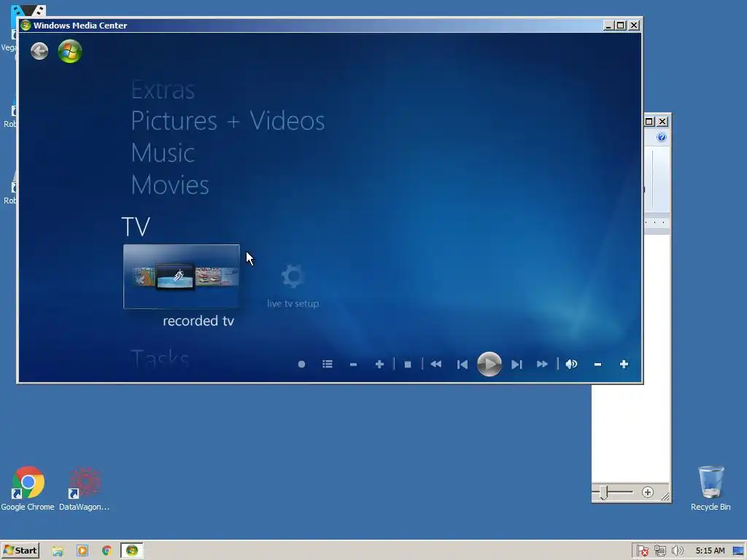Click the zoom in plus in background window

coord(648,492)
